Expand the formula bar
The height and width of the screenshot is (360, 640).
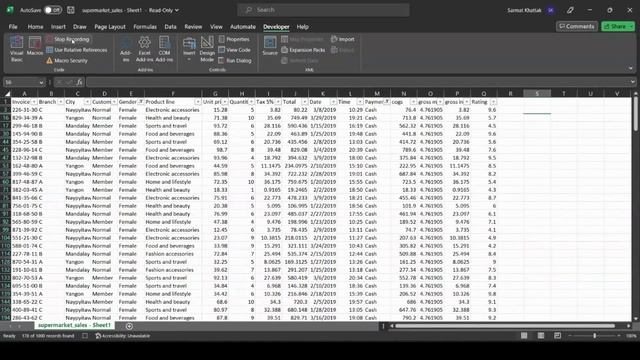pos(632,82)
